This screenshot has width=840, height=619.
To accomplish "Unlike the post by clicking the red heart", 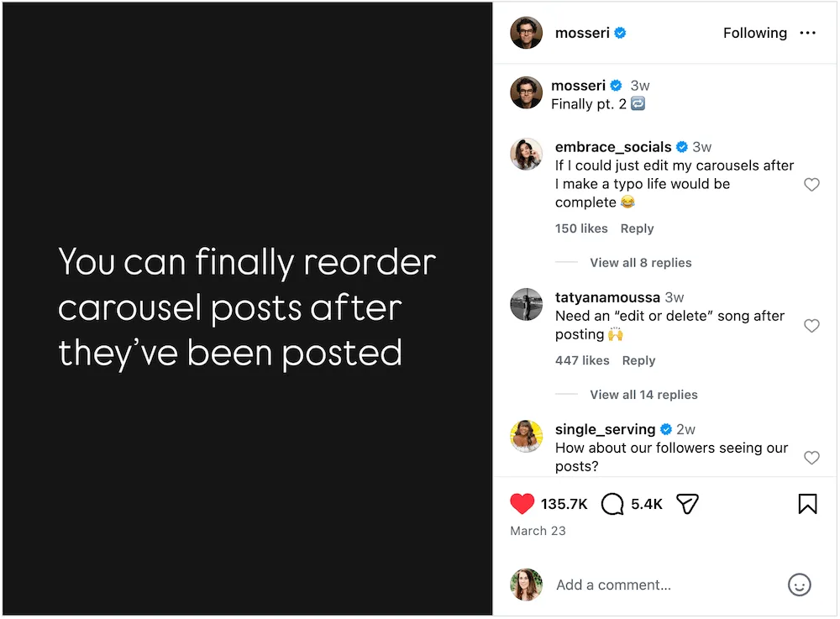I will pos(522,503).
